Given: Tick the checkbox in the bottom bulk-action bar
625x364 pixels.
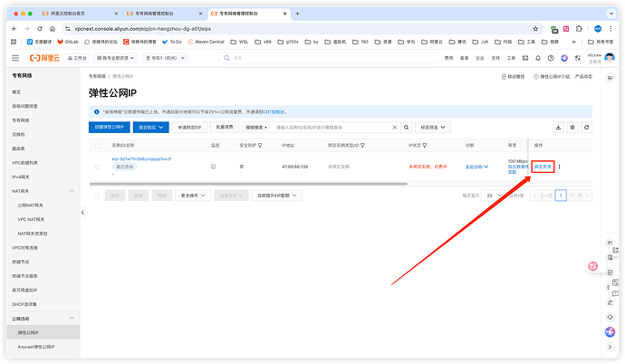Looking at the screenshot, I should [x=98, y=195].
